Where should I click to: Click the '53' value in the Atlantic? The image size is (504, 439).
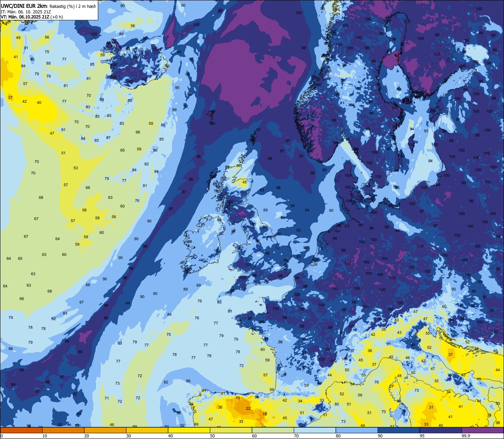click(76, 168)
